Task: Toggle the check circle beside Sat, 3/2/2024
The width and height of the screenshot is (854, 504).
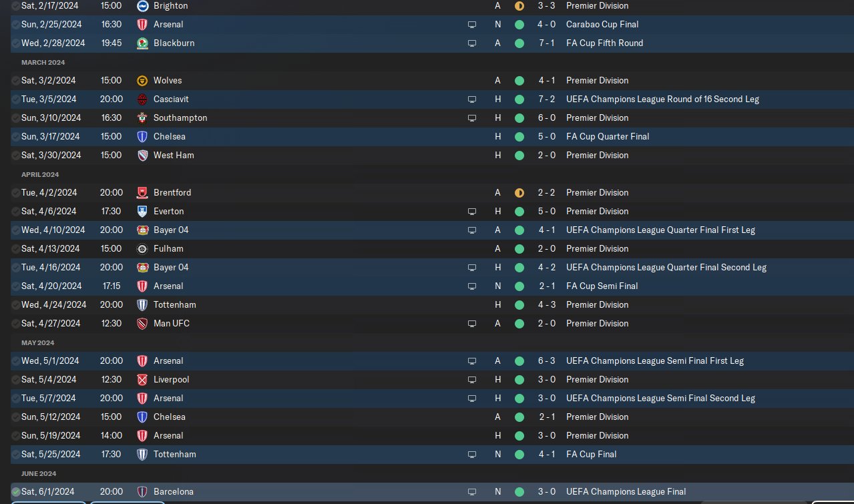Action: click(16, 80)
